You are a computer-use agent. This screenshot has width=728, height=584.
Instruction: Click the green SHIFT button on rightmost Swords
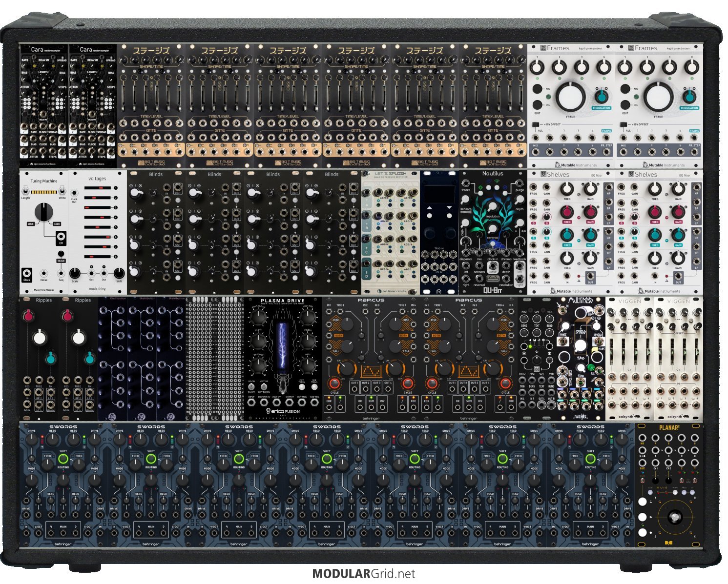[590, 459]
